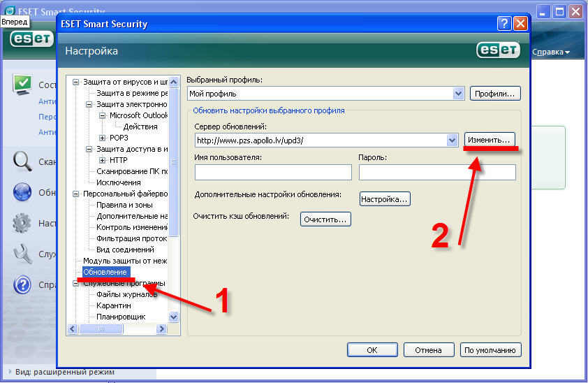Click tree horizontal scrollbar right arrow
The height and width of the screenshot is (383, 588).
coord(161,329)
